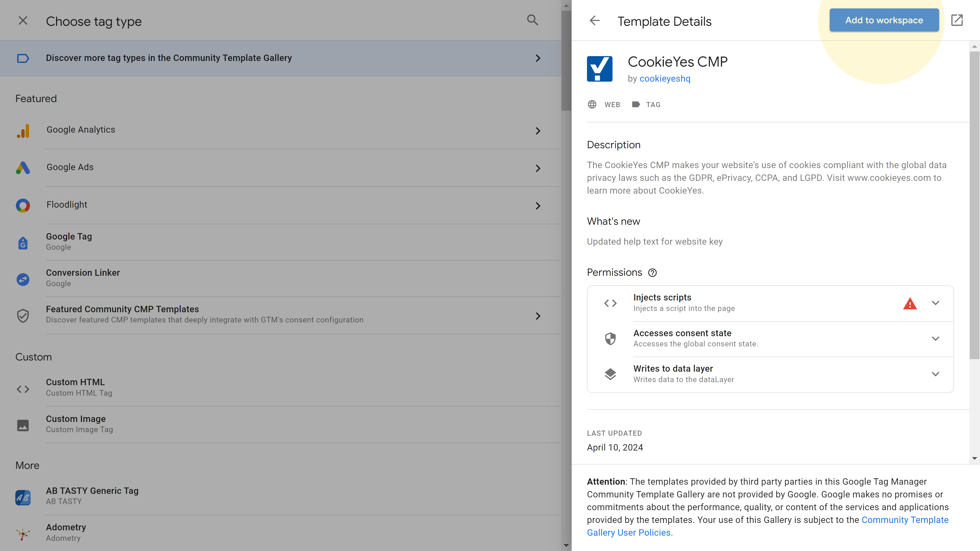Click the Custom Image icon
Viewport: 980px width, 551px height.
coord(23,425)
